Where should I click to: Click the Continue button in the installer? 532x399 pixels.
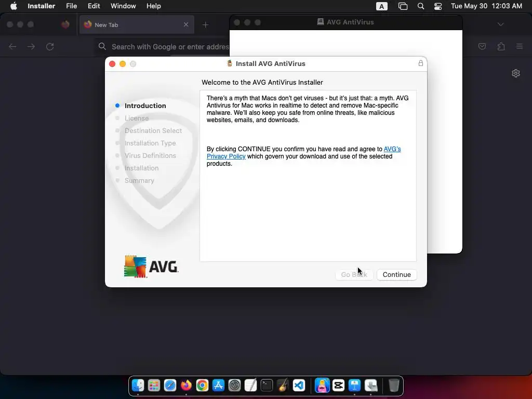click(396, 274)
